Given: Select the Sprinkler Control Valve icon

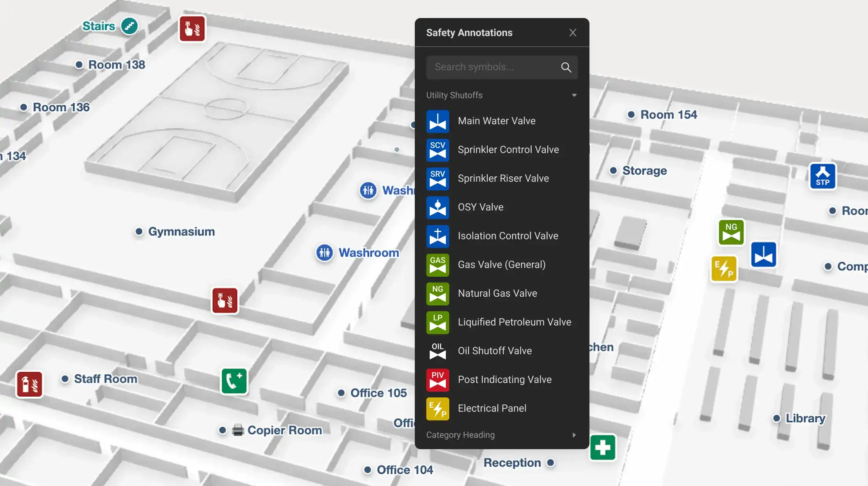Looking at the screenshot, I should 438,150.
